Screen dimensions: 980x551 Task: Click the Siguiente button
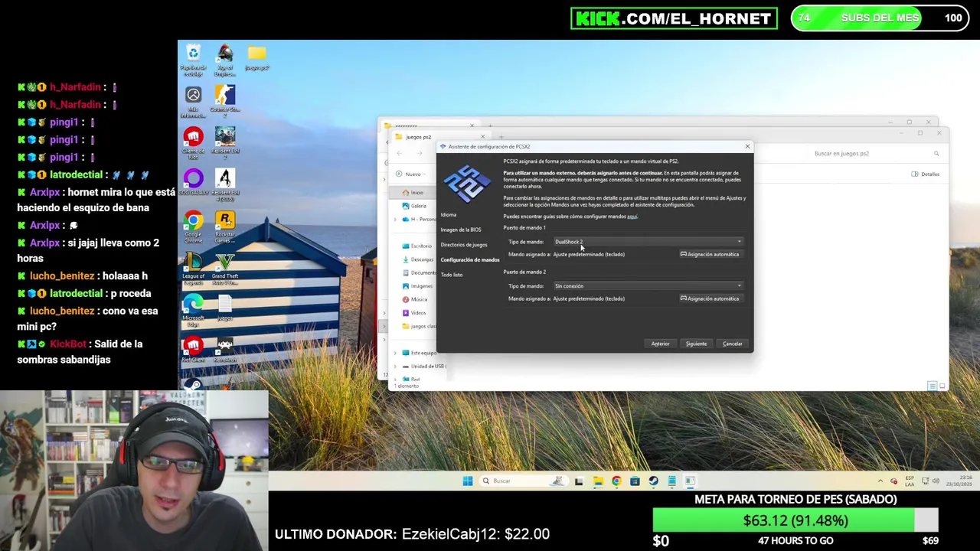(x=696, y=344)
